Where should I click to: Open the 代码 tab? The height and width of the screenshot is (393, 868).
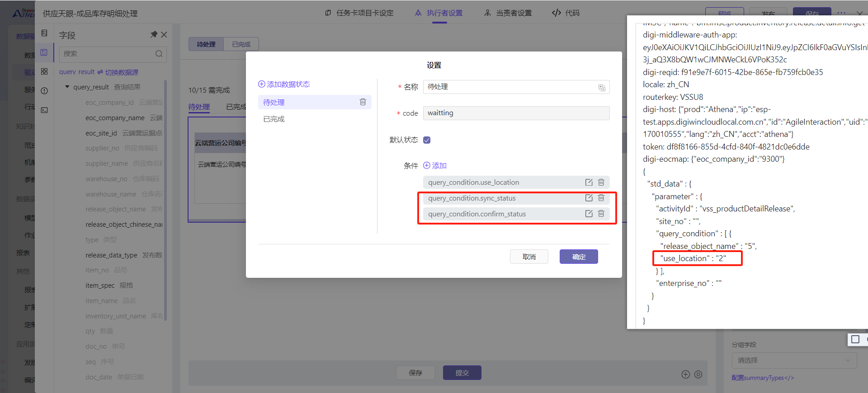566,13
